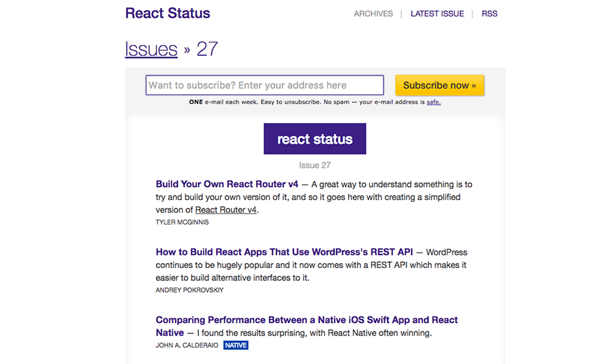Open the WordPress REST API React article

click(x=284, y=252)
